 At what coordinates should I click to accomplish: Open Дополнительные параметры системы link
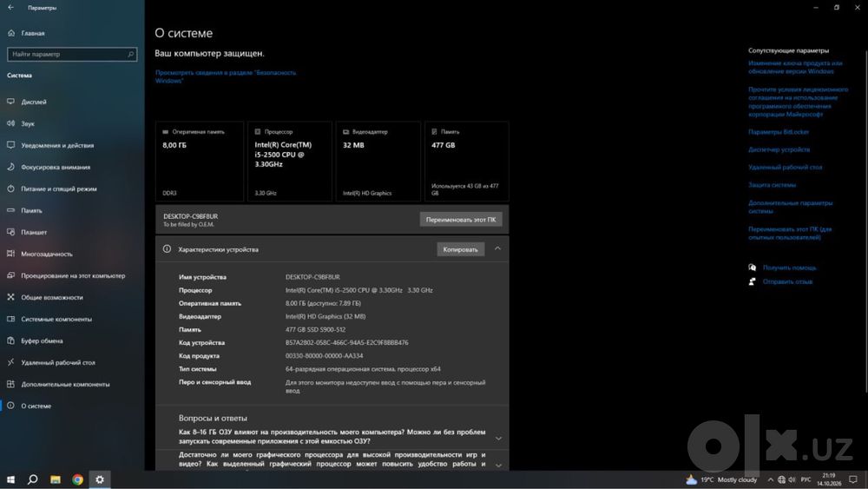point(790,207)
